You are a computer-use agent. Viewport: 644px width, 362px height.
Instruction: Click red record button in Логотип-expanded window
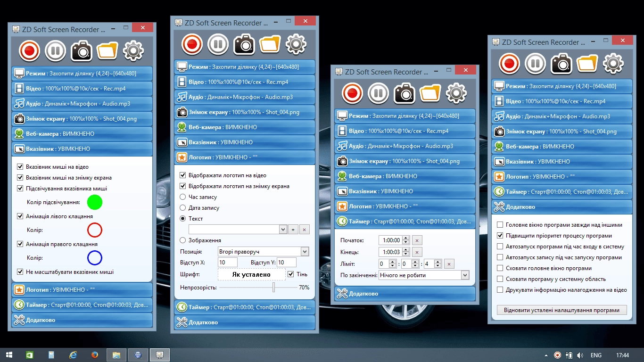192,44
